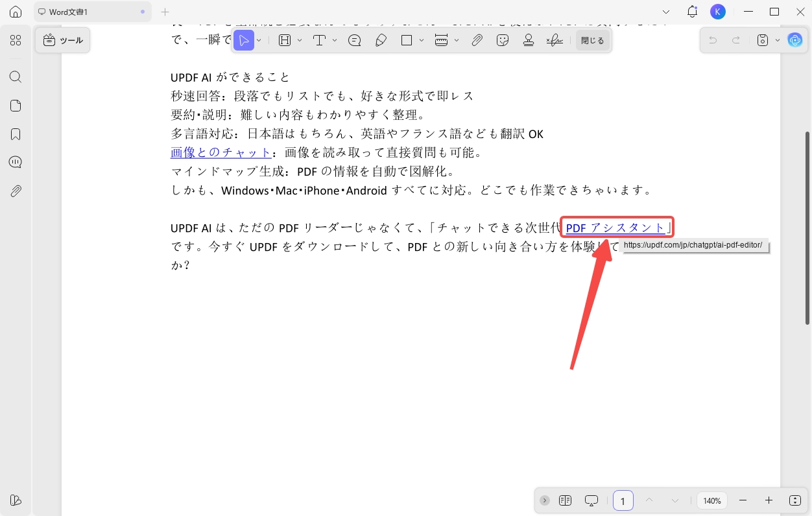
Task: Redo the last action
Action: pos(736,40)
